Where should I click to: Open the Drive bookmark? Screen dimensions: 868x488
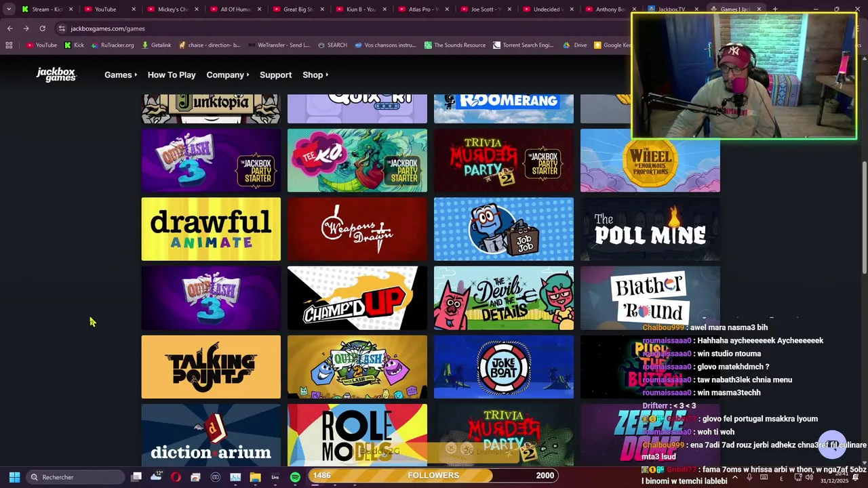point(575,45)
